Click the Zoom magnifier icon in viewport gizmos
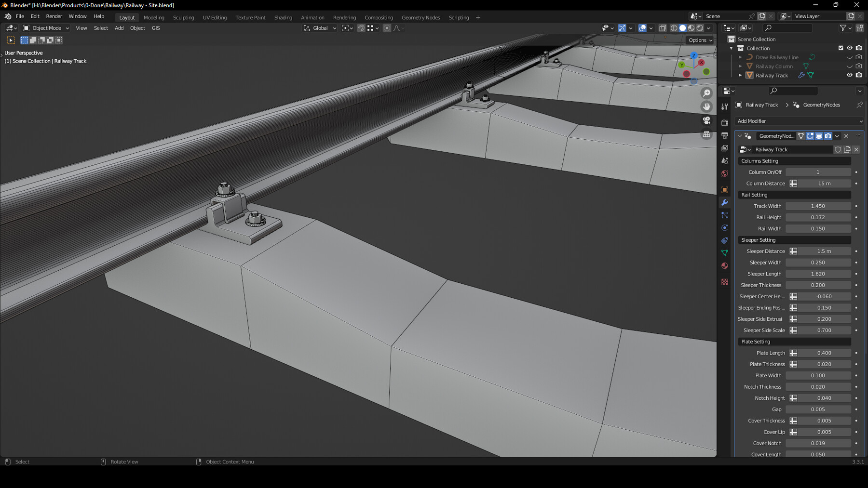Viewport: 868px width, 488px height. point(706,93)
